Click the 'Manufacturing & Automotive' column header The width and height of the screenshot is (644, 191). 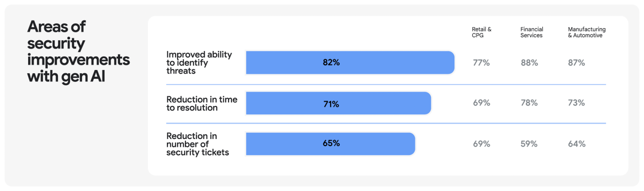(x=587, y=32)
